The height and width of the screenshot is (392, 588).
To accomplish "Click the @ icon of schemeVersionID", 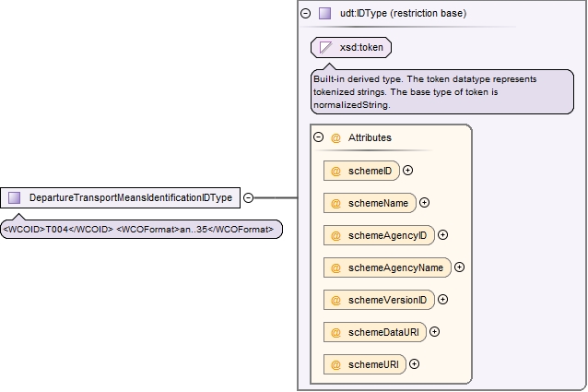I will coord(335,300).
